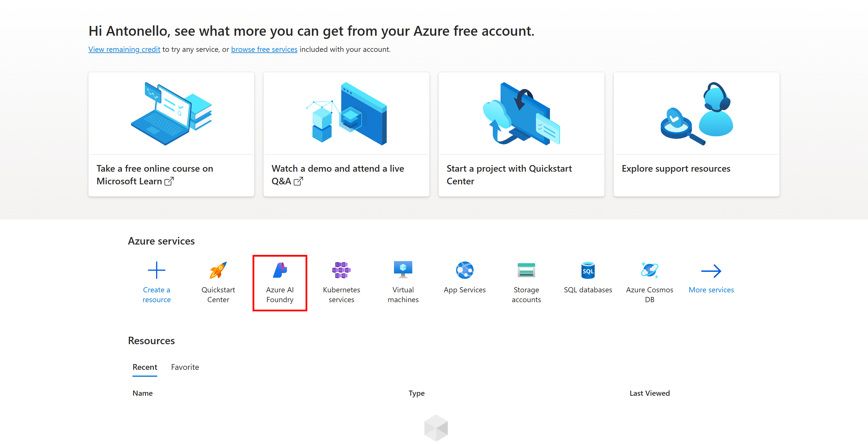
Task: Open Watch a demo and attend a live Q&A
Action: [x=346, y=134]
